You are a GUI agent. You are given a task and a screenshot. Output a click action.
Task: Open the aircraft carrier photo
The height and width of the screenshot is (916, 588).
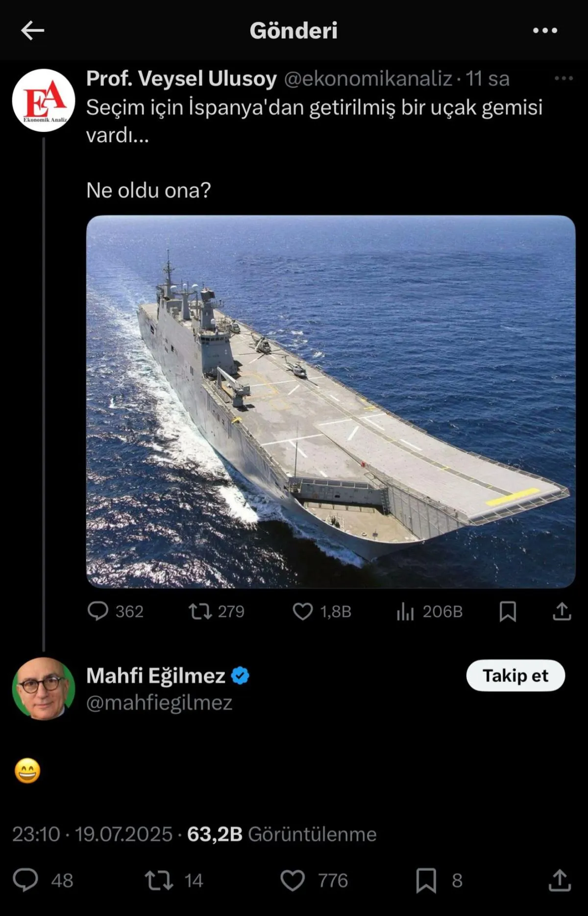point(331,401)
